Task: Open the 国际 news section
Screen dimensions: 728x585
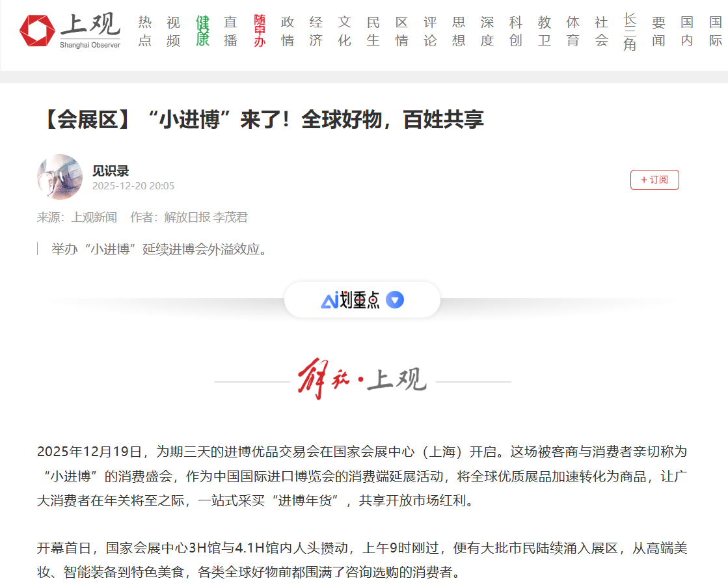Action: [x=716, y=31]
